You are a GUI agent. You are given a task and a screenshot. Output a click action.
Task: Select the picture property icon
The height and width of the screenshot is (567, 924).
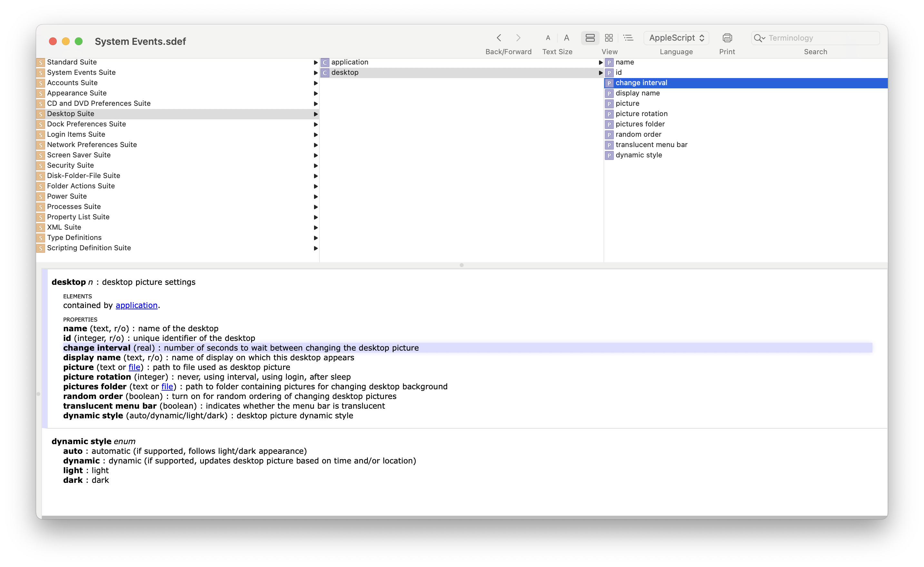point(609,104)
